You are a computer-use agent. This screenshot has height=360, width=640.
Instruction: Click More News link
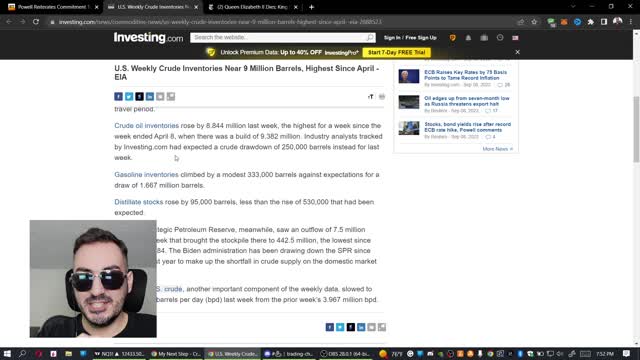click(498, 149)
